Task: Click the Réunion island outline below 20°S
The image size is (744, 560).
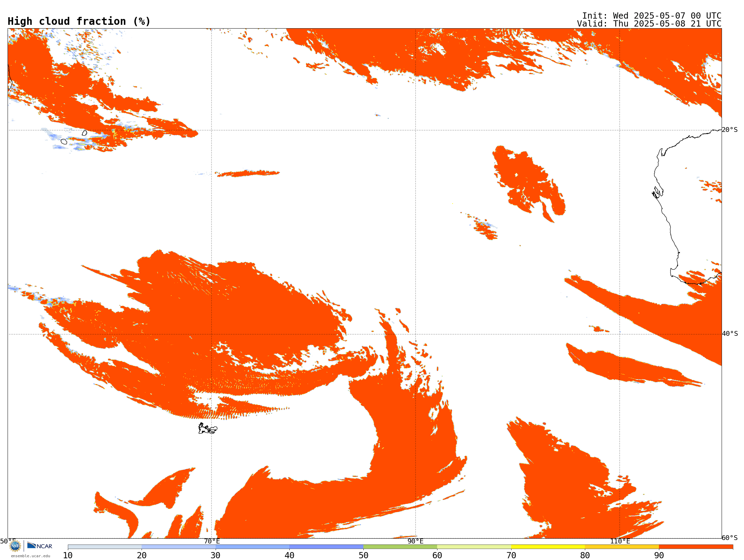Action: click(x=64, y=141)
